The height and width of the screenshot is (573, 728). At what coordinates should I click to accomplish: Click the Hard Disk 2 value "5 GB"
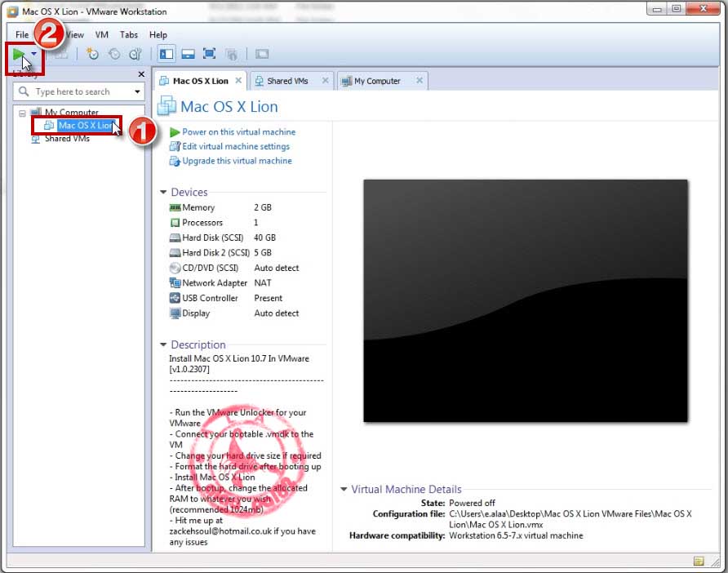click(263, 252)
